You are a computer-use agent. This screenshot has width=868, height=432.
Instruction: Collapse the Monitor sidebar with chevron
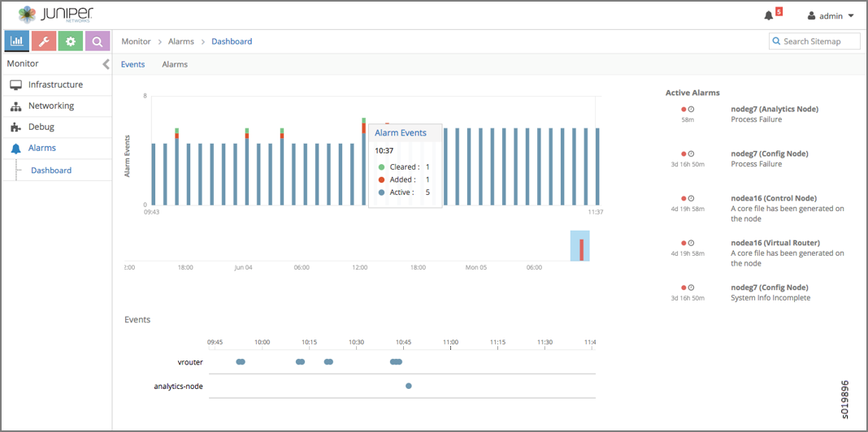pyautogui.click(x=106, y=64)
